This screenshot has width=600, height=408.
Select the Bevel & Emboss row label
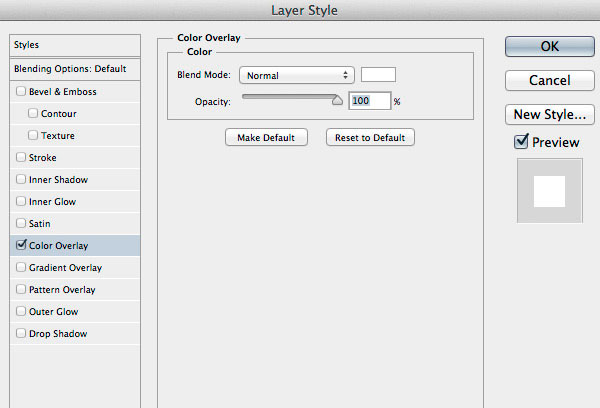tap(63, 92)
